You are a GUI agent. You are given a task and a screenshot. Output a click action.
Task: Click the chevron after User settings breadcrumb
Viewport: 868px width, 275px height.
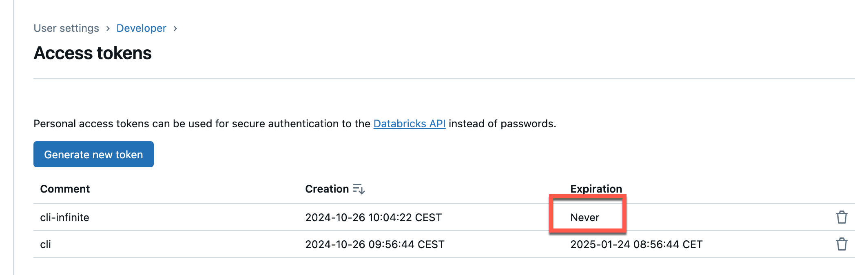[108, 29]
